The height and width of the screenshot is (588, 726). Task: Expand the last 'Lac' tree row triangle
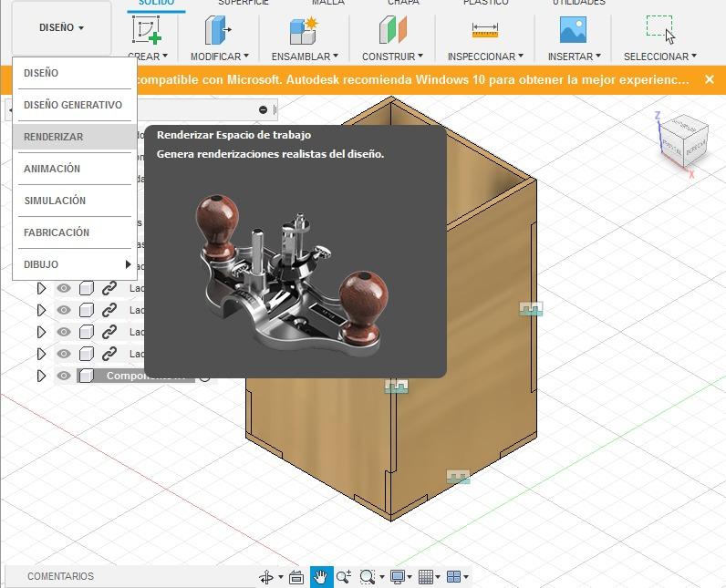click(41, 354)
